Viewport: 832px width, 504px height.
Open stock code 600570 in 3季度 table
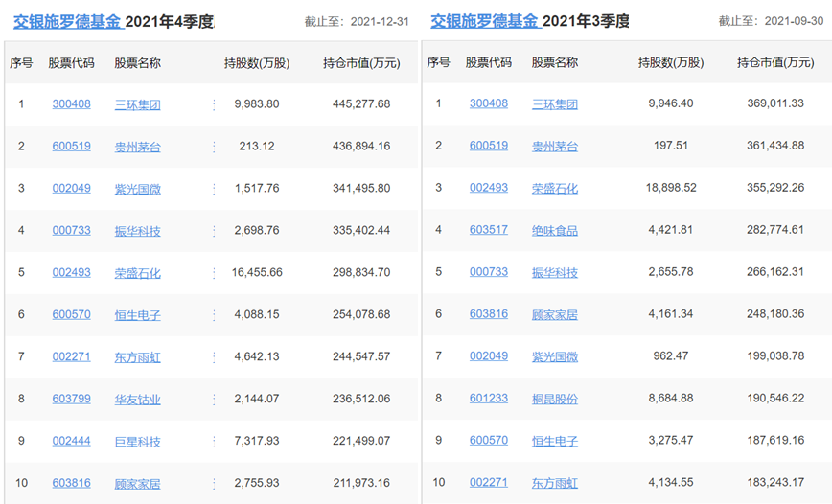click(489, 441)
